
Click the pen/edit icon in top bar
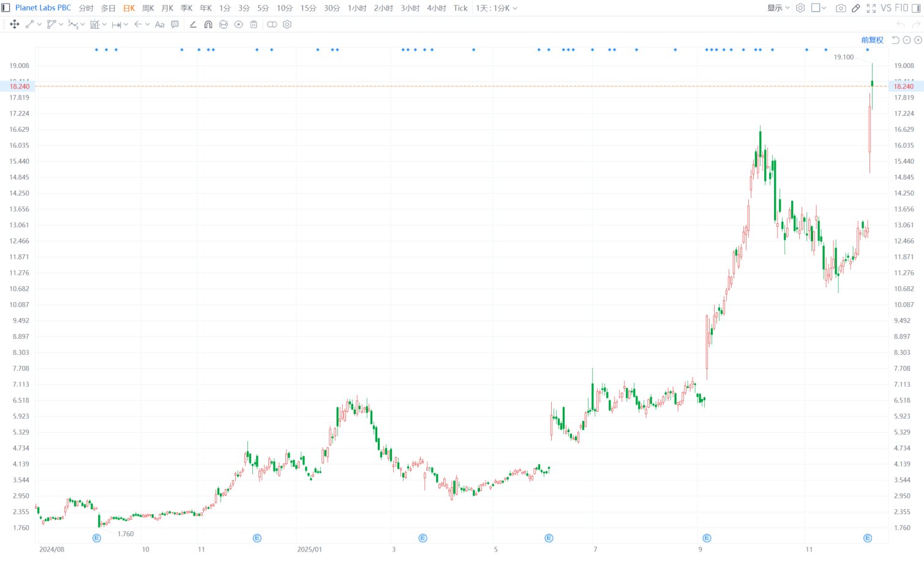856,8
